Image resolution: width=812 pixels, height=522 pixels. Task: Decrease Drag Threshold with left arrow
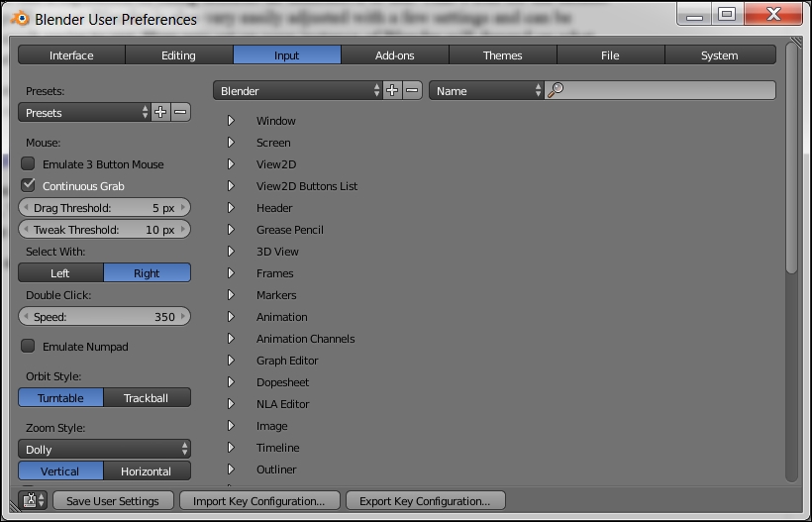click(x=26, y=207)
